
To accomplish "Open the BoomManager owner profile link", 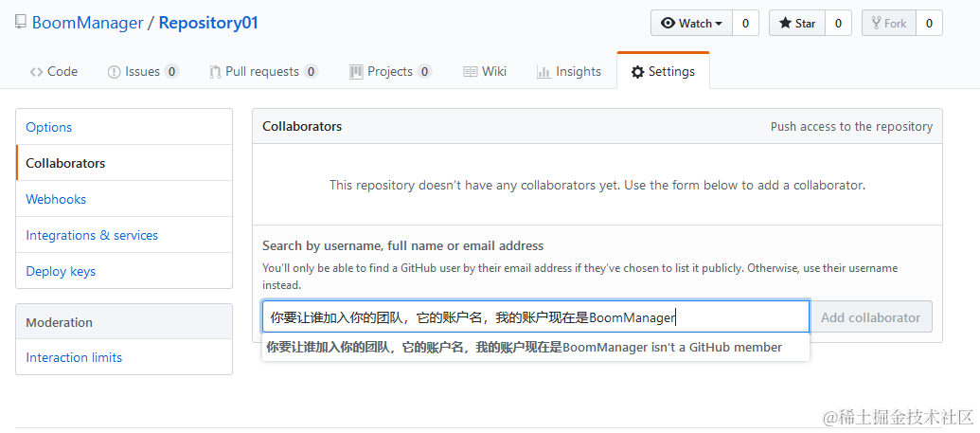I will [x=87, y=23].
